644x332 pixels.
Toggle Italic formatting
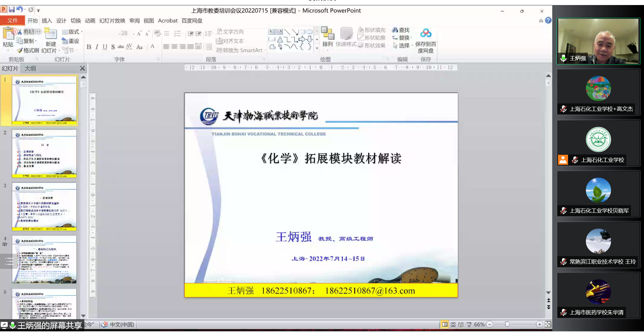(x=97, y=47)
